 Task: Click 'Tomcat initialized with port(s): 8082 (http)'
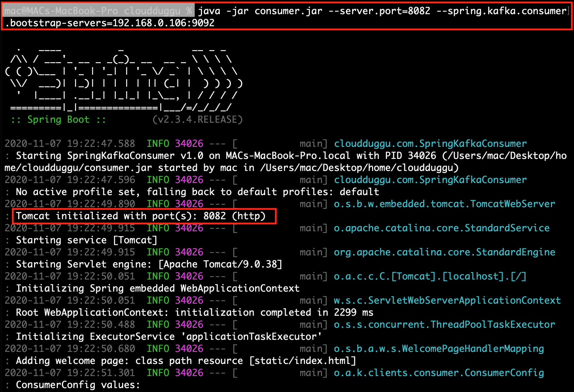tap(141, 216)
